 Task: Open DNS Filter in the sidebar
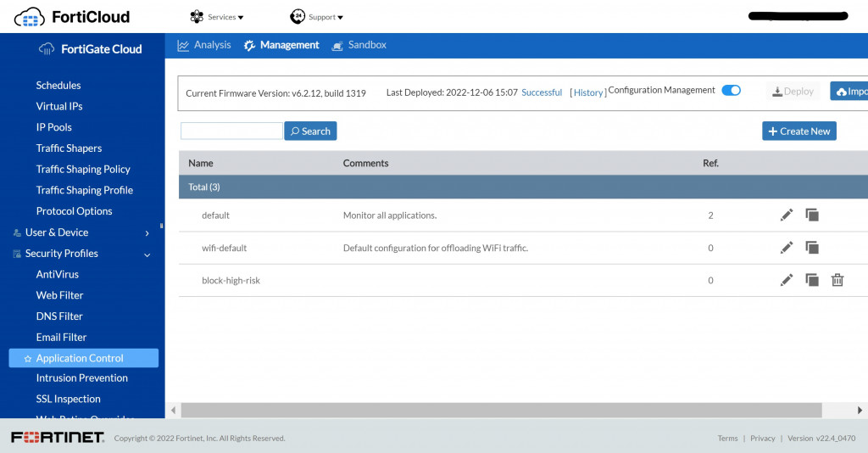pos(59,316)
